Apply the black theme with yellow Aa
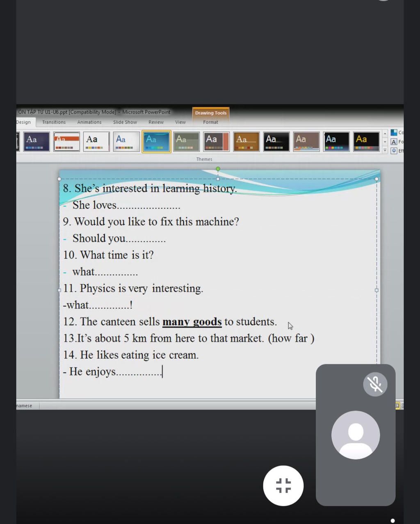420x524 pixels. click(366, 141)
